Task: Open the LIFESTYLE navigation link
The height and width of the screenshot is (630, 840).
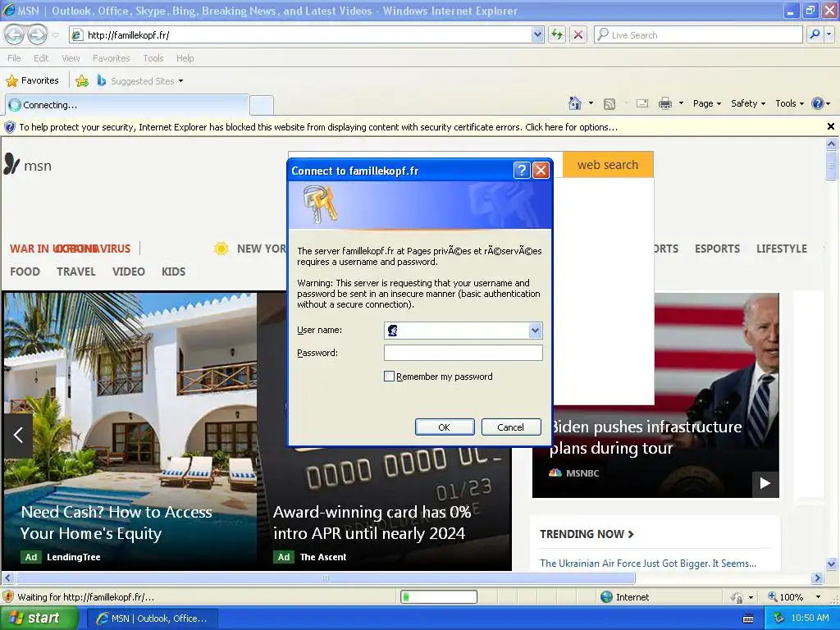Action: point(782,249)
